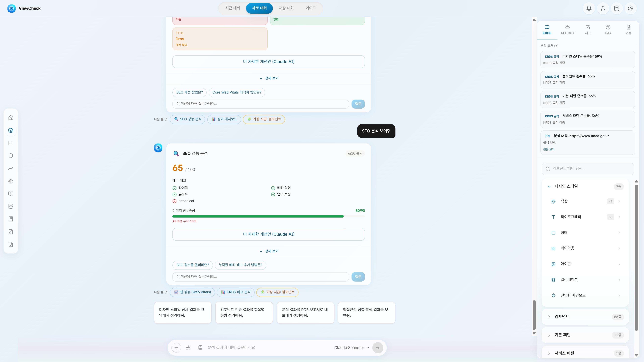644x362 pixels.
Task: Focus section question field in SEO card
Action: coord(260,277)
